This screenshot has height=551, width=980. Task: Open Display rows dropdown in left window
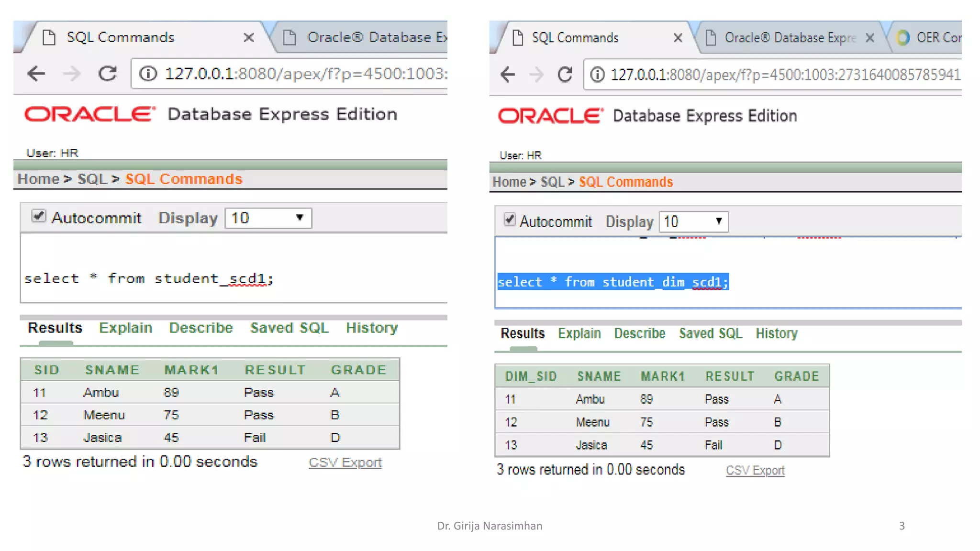(x=268, y=218)
